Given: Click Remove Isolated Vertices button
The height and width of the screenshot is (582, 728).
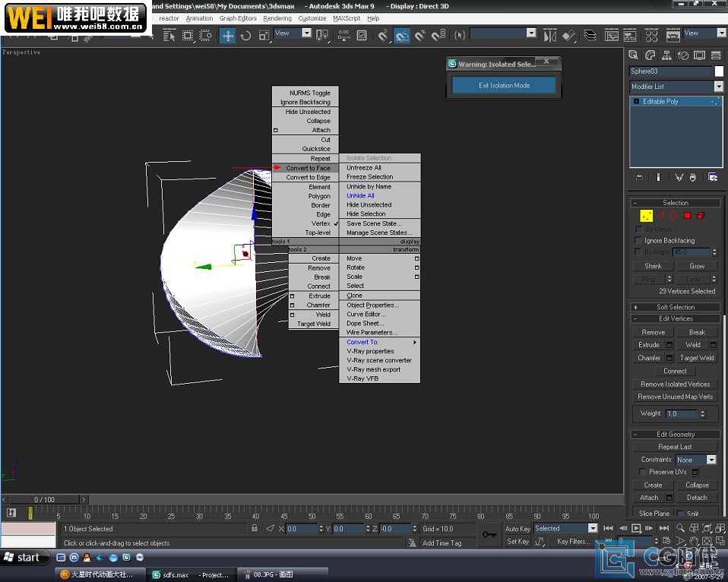Looking at the screenshot, I should (x=675, y=384).
